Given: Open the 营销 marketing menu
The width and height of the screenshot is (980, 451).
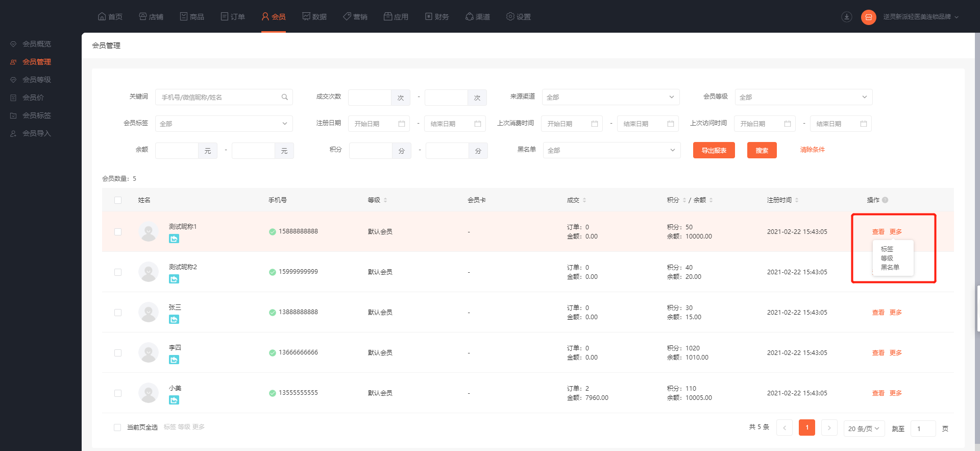Looking at the screenshot, I should pos(355,17).
